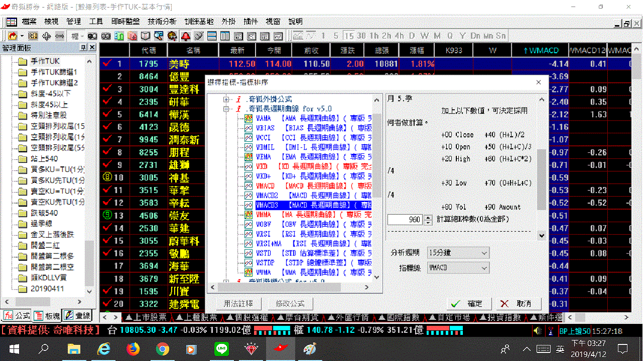
Task: Open Chrome from the taskbar
Action: (x=163, y=349)
